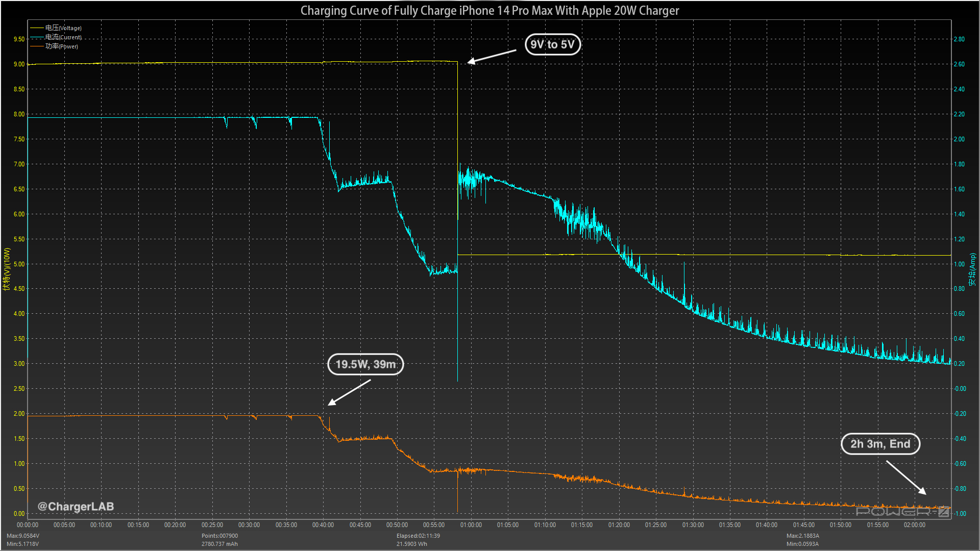Click the @ChargerLAB watermark
The width and height of the screenshot is (980, 551).
pyautogui.click(x=76, y=507)
